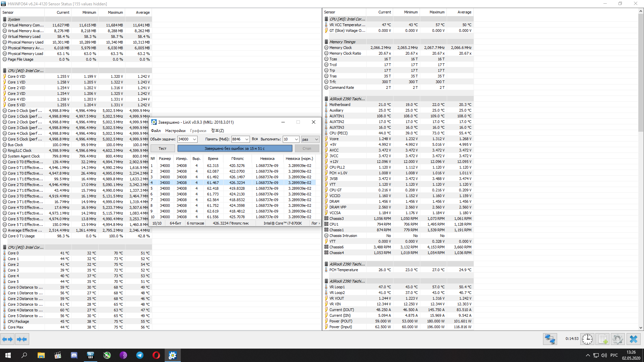Click the expand columns arrows button

click(x=7, y=339)
